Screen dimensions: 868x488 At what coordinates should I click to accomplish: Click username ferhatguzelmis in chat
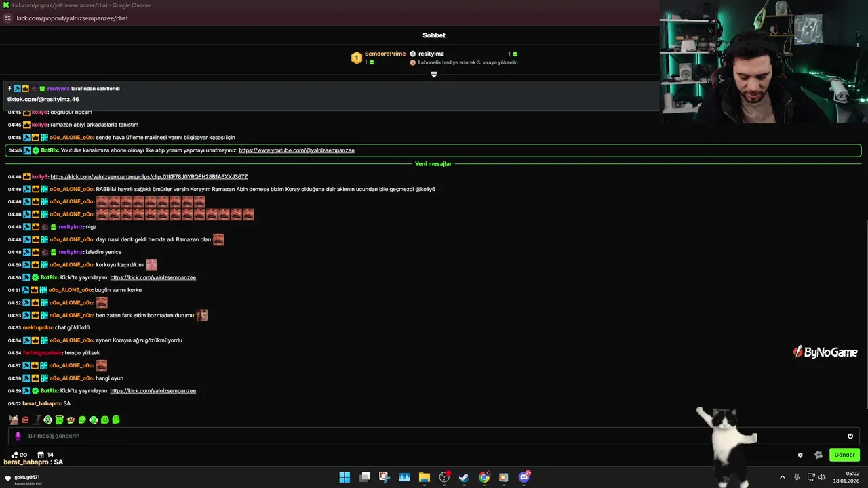click(x=42, y=353)
